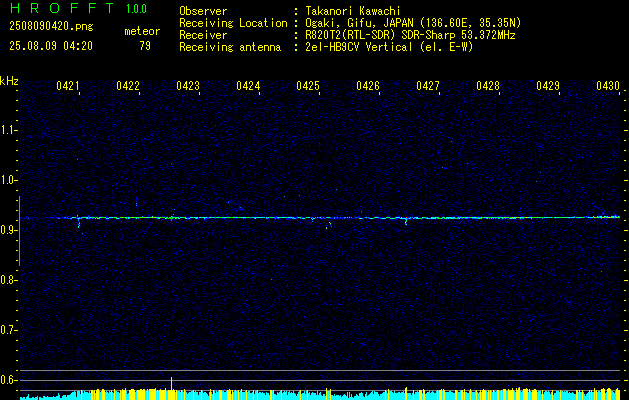The width and height of the screenshot is (629, 400).
Task: Click the 0430 time marker
Action: point(608,85)
